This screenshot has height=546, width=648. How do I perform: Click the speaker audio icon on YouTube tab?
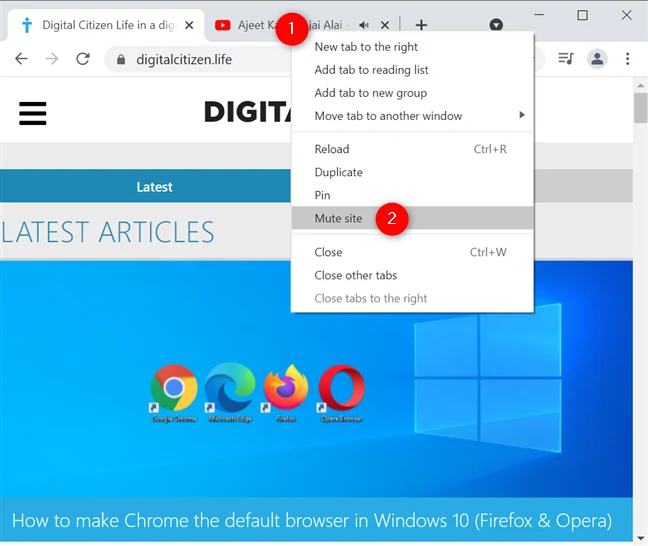364,25
